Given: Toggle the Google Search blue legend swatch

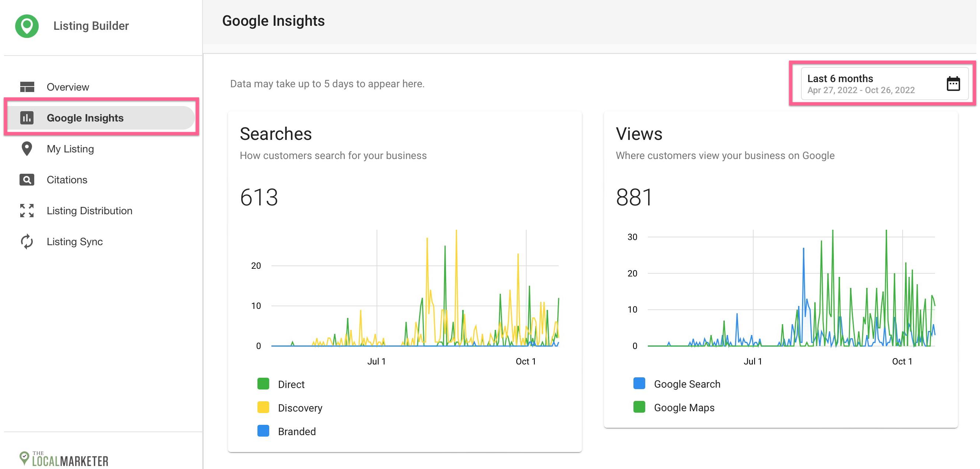Looking at the screenshot, I should click(639, 384).
